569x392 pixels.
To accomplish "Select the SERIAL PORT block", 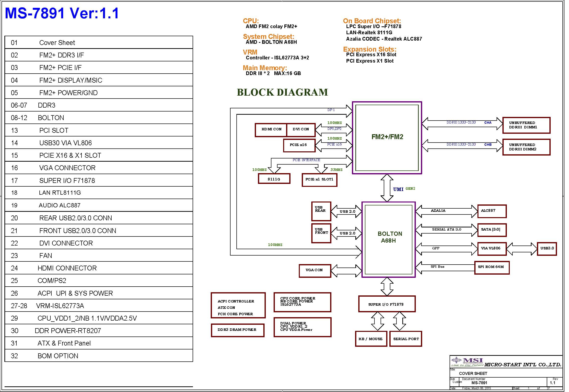I will click(x=406, y=339).
